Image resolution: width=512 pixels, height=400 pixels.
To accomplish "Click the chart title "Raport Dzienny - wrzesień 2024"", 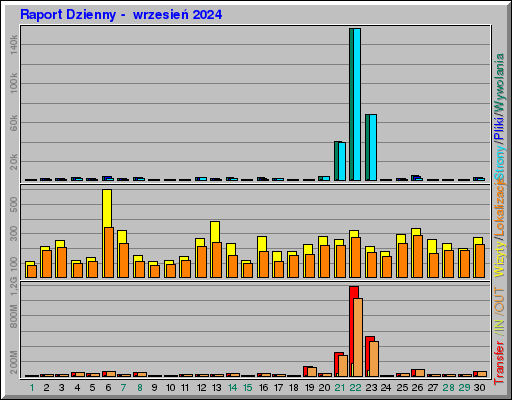I will (121, 15).
